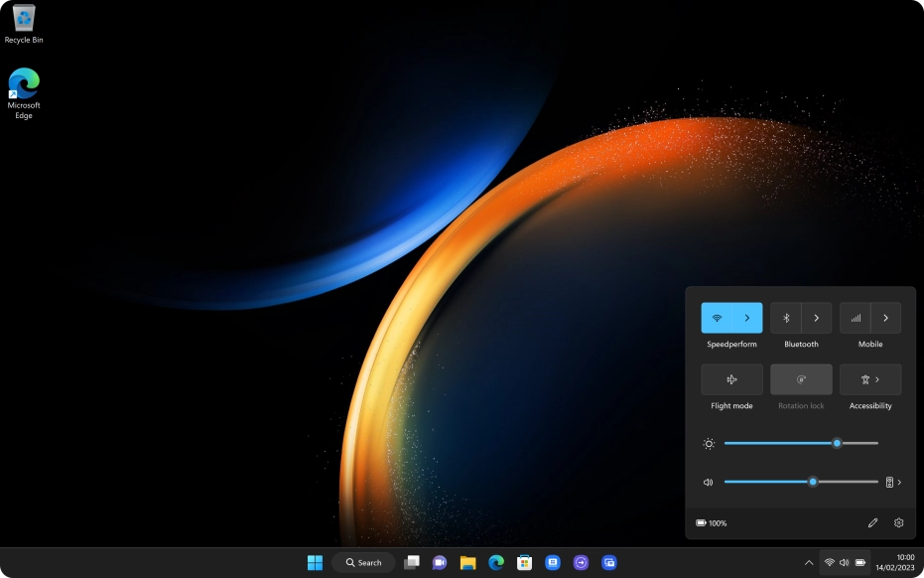924x578 pixels.
Task: Open Microsoft Store from the taskbar
Action: pyautogui.click(x=523, y=561)
